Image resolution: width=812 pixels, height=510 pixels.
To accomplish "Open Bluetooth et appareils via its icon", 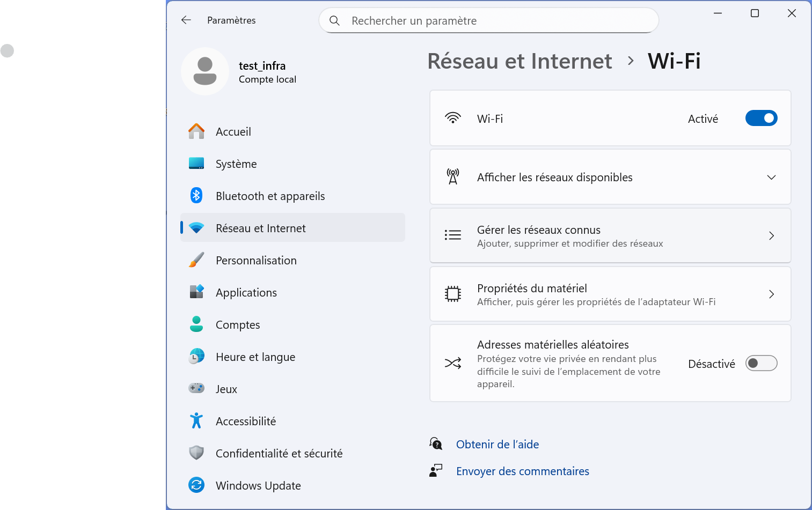I will (x=196, y=196).
